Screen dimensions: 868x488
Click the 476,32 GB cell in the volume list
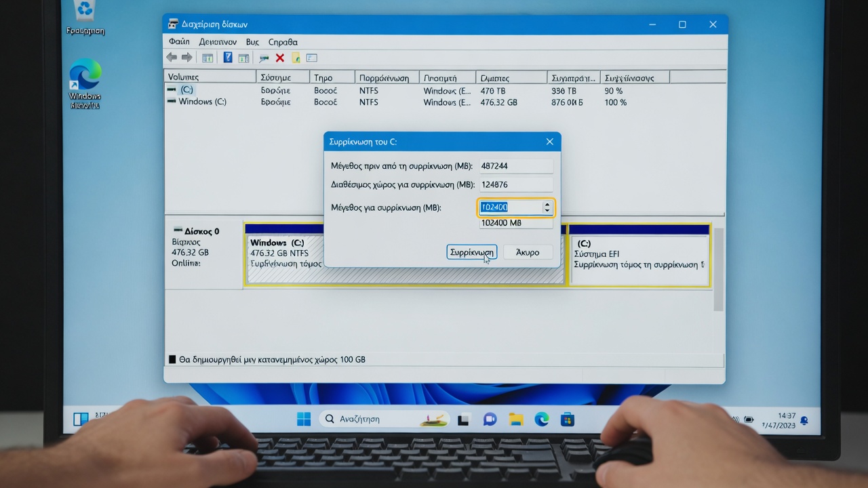pos(498,102)
